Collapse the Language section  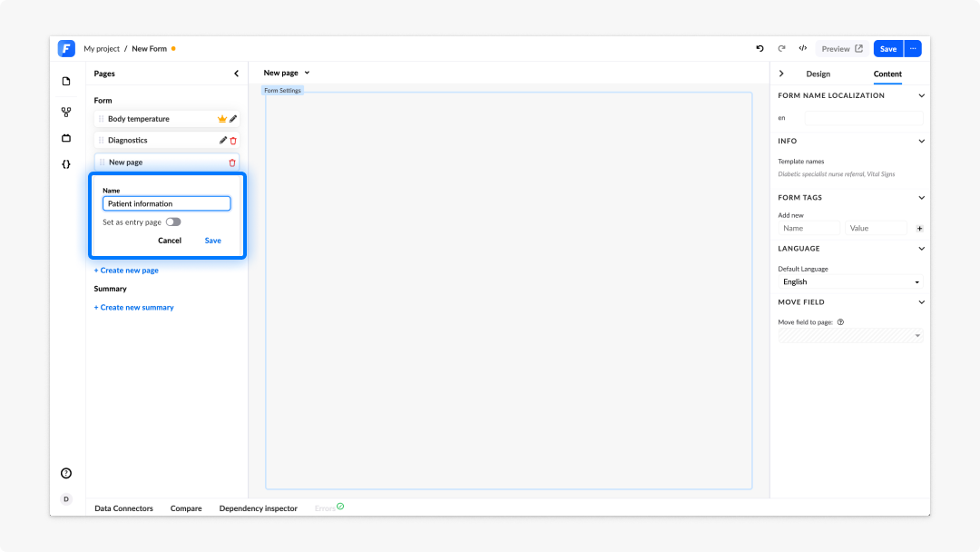pos(921,249)
